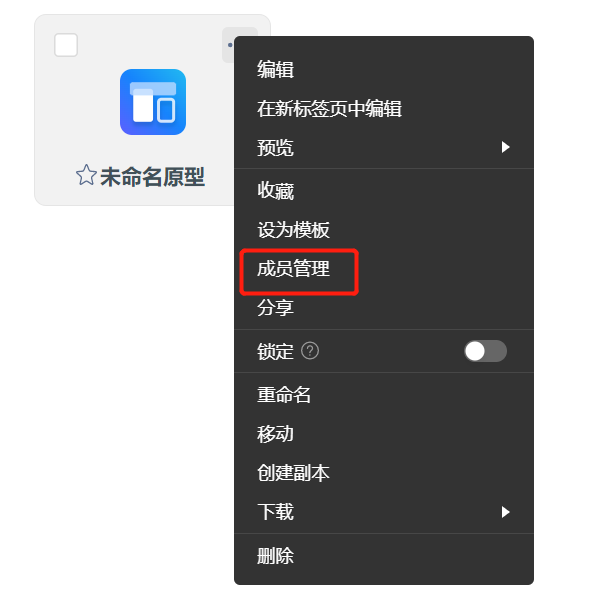Click the star icon beside 未命名原型

coord(86,175)
